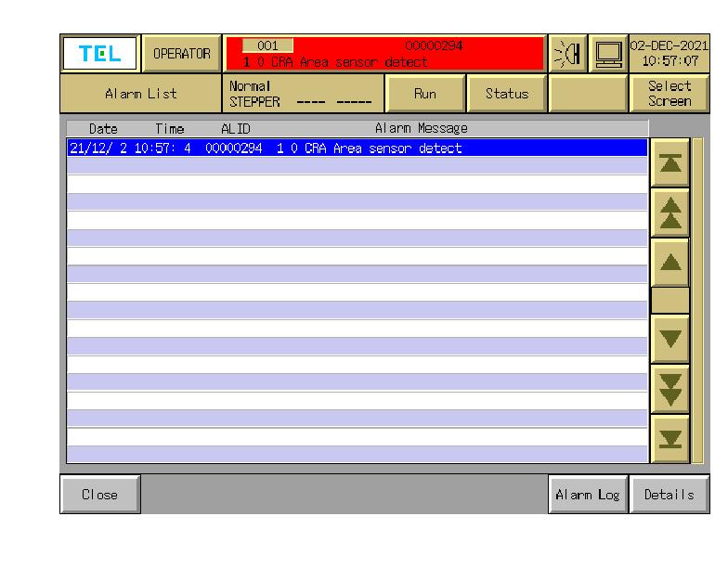728x568 pixels.
Task: Open the Status screen
Action: (506, 94)
